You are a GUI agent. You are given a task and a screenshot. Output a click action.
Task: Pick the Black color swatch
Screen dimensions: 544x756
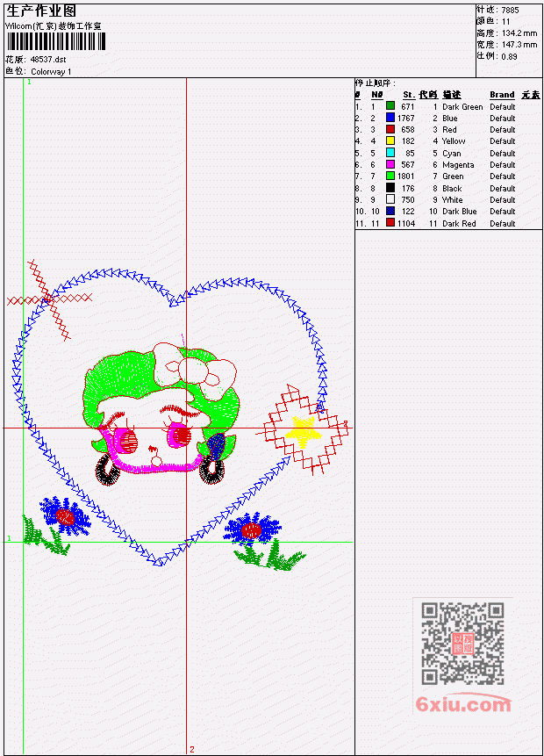point(390,188)
